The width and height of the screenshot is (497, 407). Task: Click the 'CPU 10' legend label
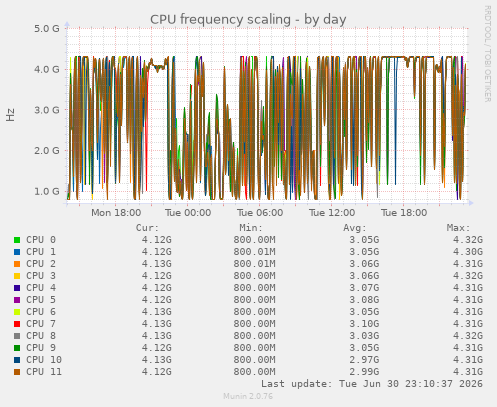(44, 360)
